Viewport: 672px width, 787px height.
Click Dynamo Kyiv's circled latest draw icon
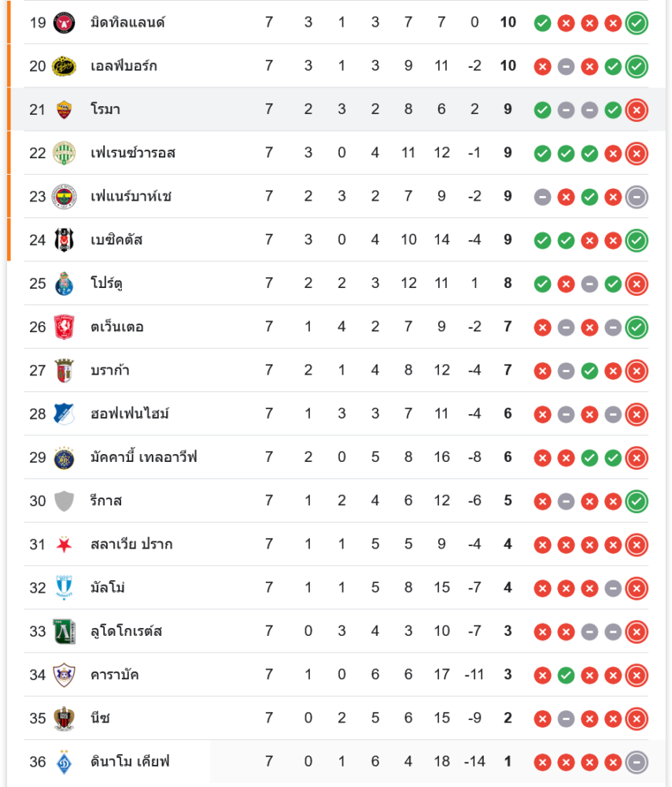tap(637, 761)
